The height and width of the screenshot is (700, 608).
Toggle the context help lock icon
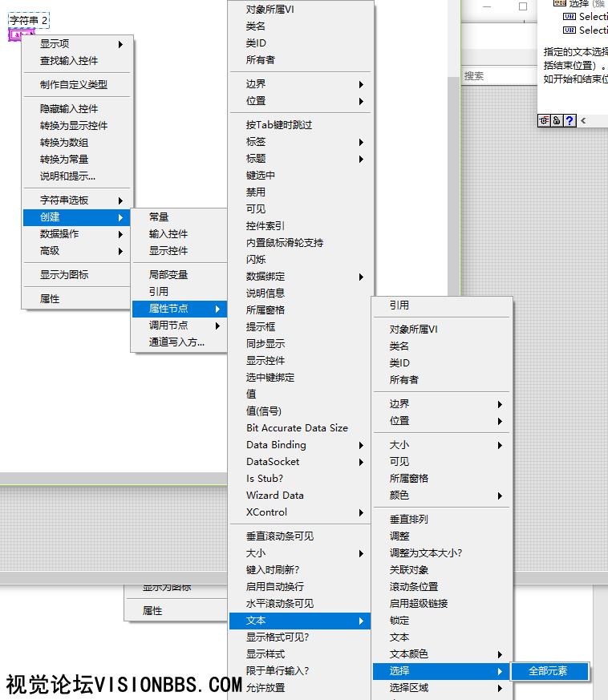557,120
